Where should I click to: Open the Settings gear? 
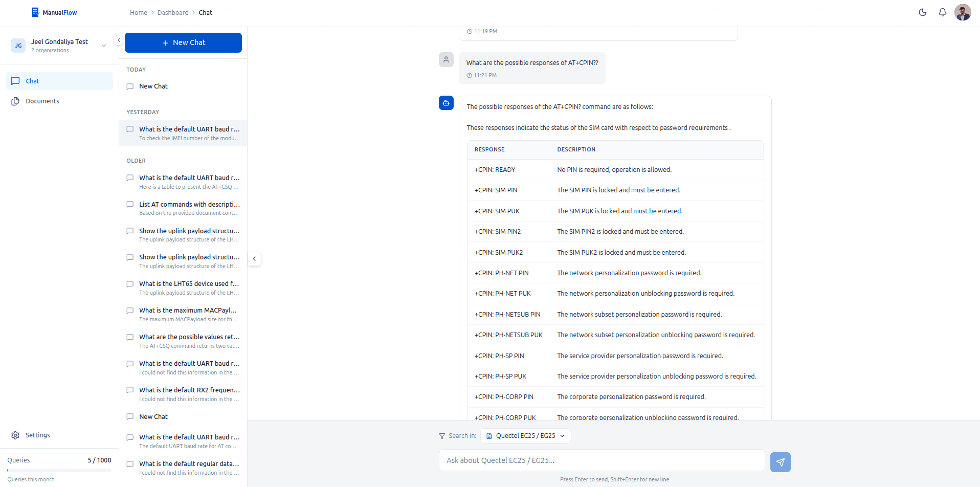tap(15, 435)
